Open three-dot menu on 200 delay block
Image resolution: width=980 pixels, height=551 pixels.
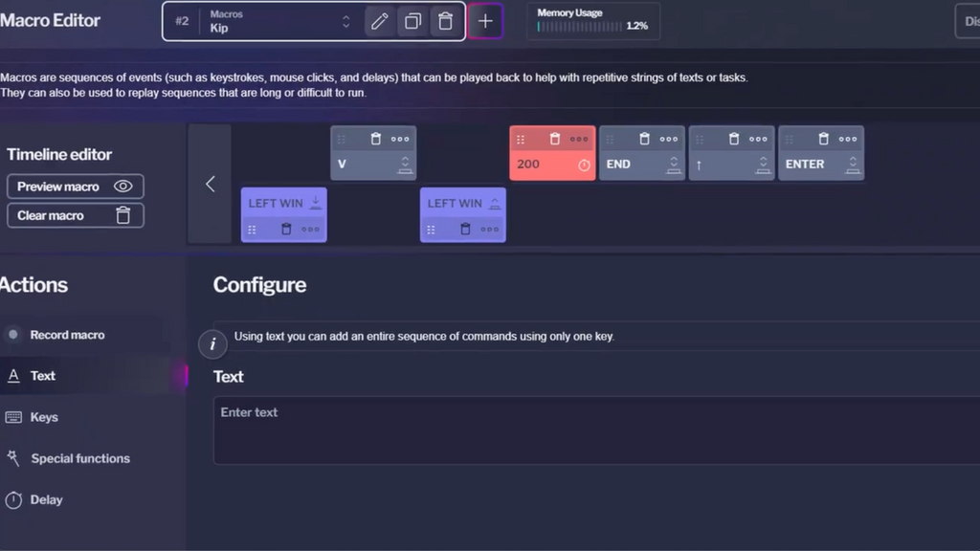coord(579,139)
